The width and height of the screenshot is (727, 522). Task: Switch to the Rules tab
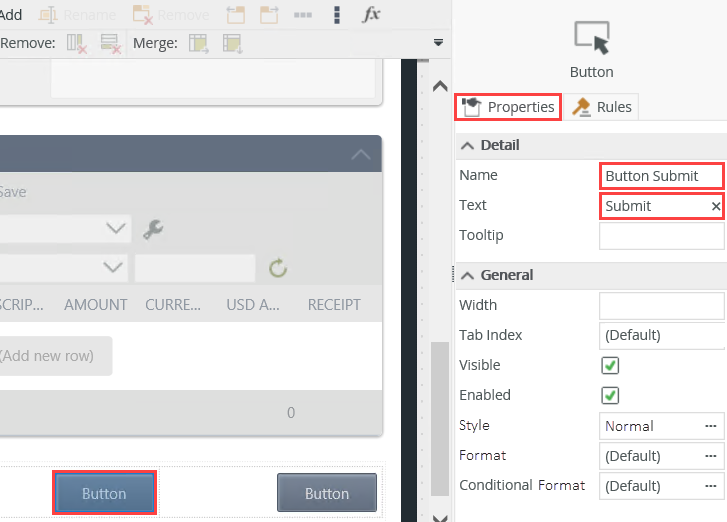point(602,107)
